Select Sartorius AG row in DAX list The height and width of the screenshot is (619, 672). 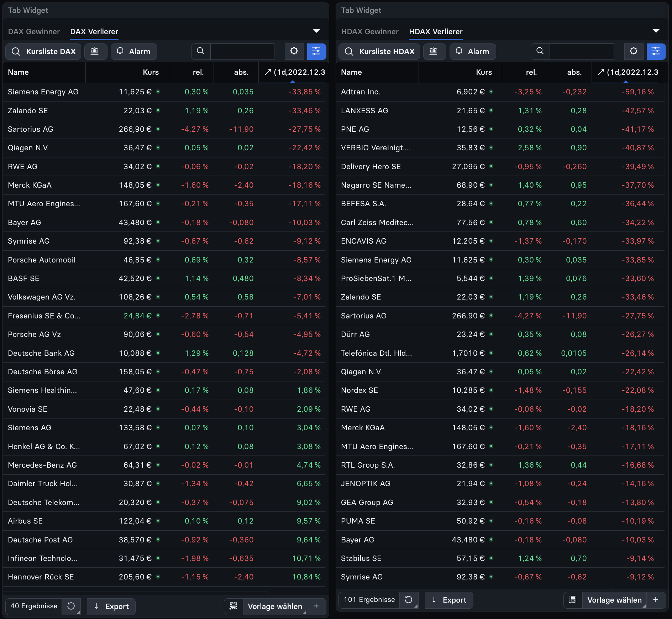pyautogui.click(x=164, y=129)
